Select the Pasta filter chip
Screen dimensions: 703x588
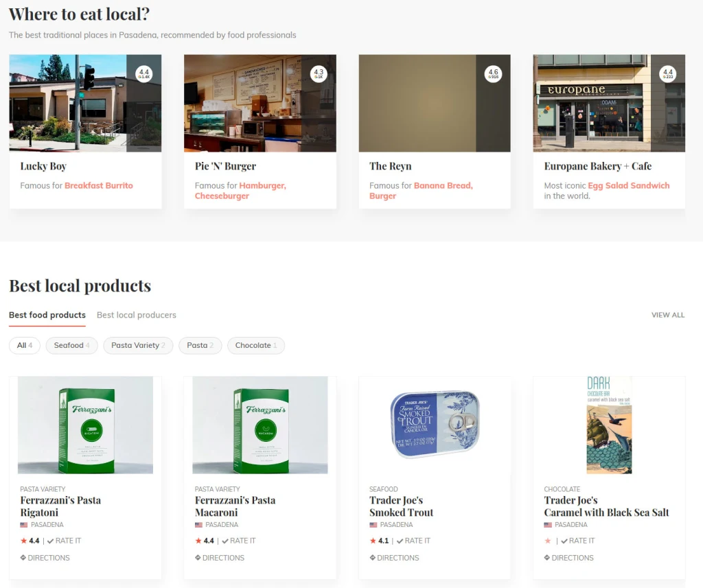[x=200, y=346]
